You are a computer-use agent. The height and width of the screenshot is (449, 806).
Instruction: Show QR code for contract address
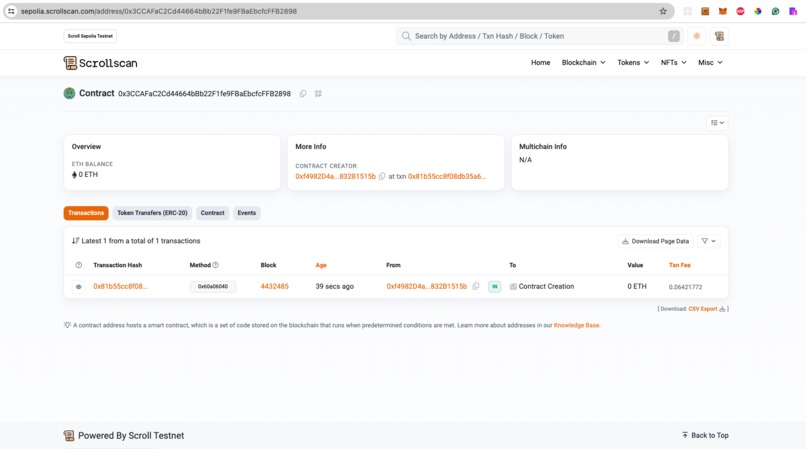(x=318, y=94)
